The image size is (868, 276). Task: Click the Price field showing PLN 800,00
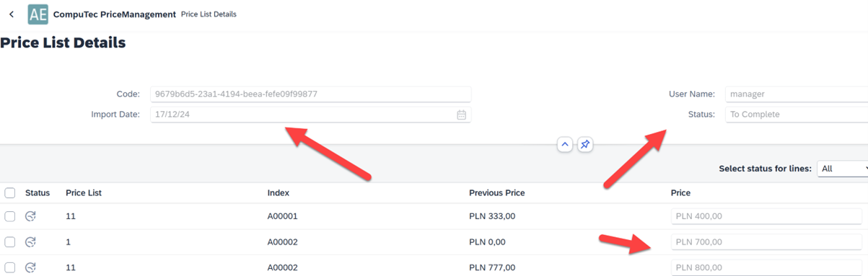click(x=766, y=267)
